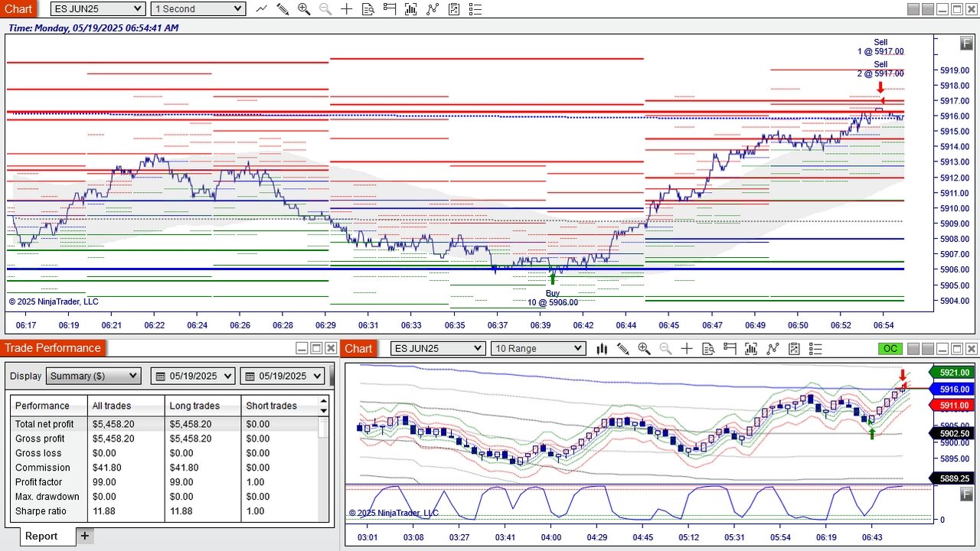
Task: Toggle first link square in 1 Second chart
Action: click(913, 9)
